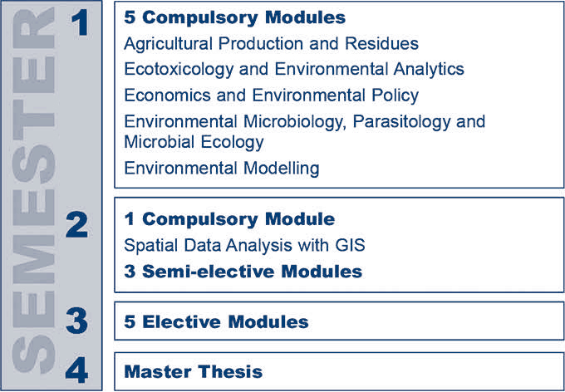The width and height of the screenshot is (565, 392).
Task: Click the Master Thesis box
Action: tap(339, 371)
